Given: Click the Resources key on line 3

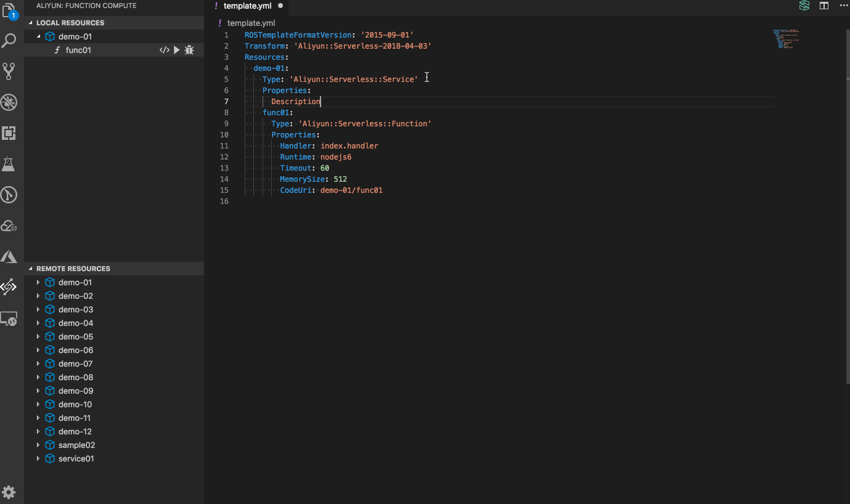Looking at the screenshot, I should click(x=264, y=57).
